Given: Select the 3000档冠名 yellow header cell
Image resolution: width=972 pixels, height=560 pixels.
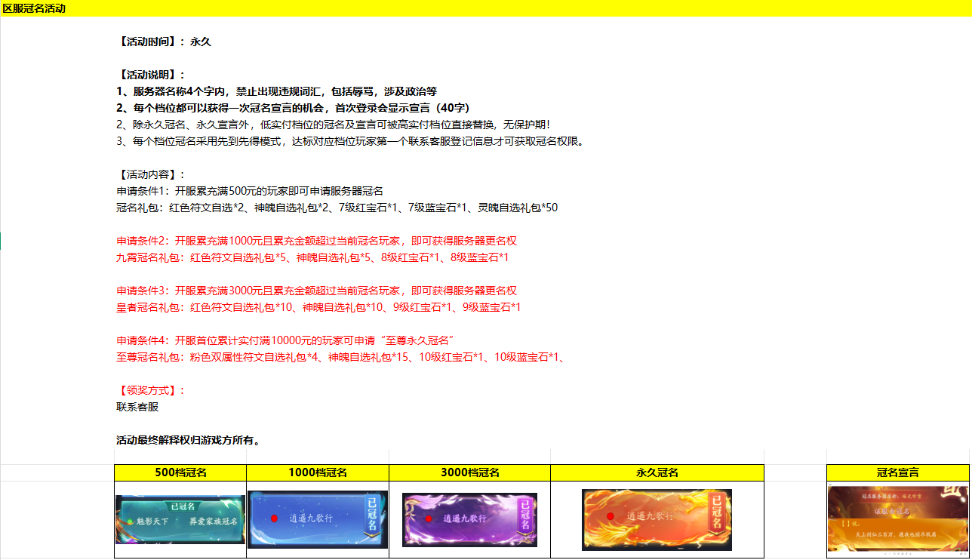Looking at the screenshot, I should tap(469, 472).
